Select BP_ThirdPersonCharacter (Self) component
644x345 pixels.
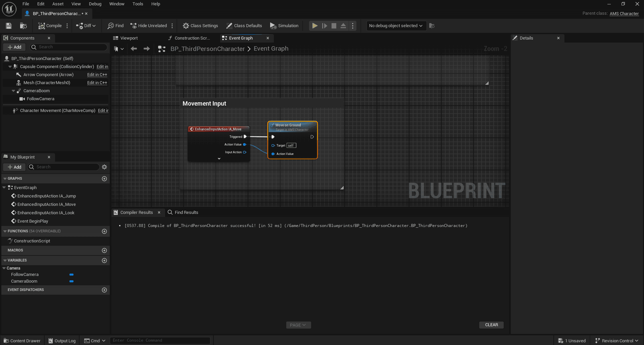point(42,59)
